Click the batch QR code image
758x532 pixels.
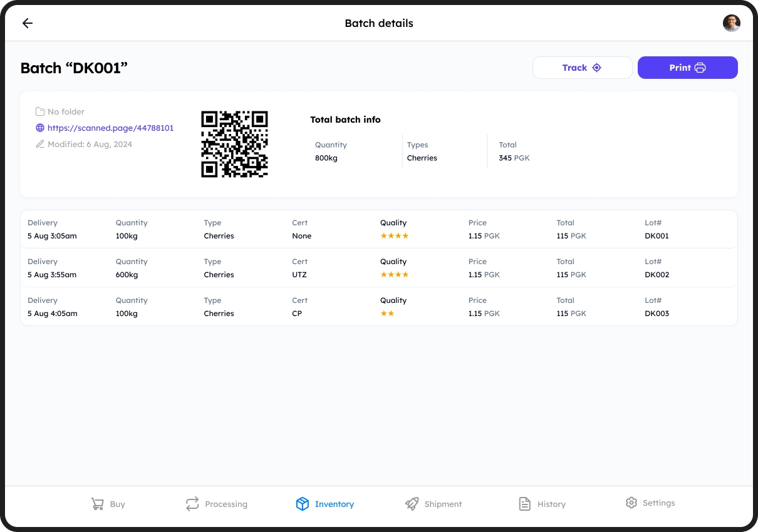234,144
